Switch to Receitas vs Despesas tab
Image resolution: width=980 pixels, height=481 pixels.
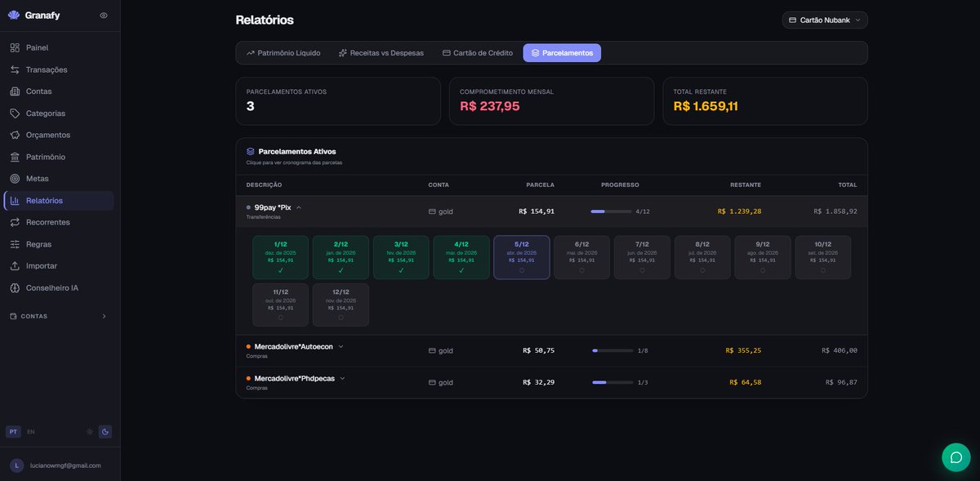pyautogui.click(x=381, y=53)
